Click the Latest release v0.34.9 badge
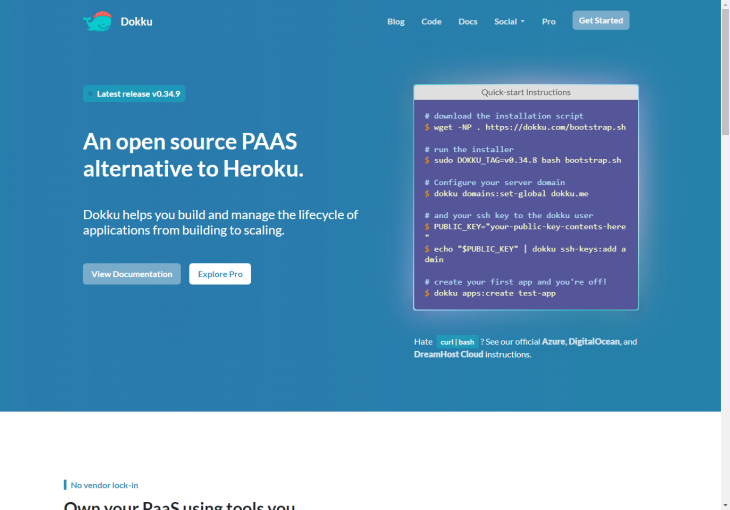 coord(134,94)
